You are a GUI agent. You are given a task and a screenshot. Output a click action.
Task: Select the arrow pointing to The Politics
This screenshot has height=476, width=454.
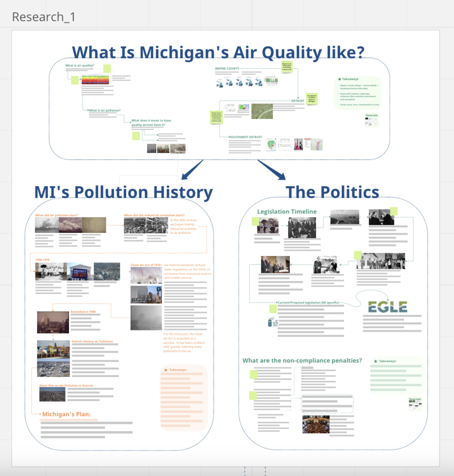pyautogui.click(x=272, y=170)
